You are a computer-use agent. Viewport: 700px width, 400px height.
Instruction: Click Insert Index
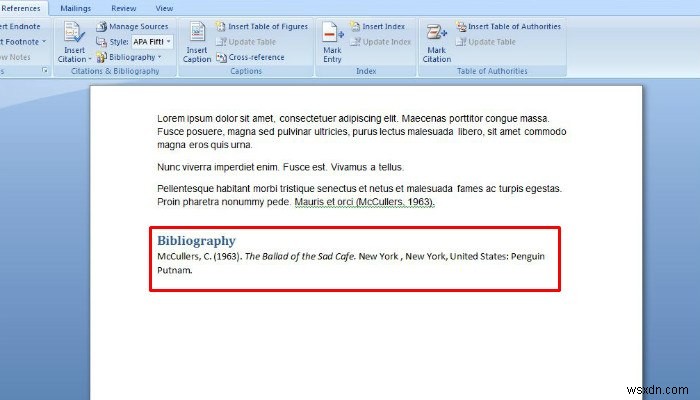point(378,26)
